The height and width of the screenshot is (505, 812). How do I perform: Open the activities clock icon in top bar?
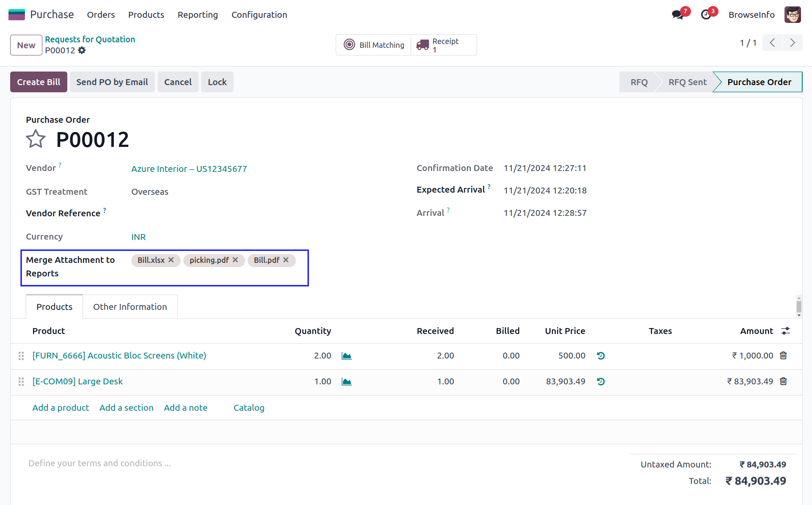706,15
